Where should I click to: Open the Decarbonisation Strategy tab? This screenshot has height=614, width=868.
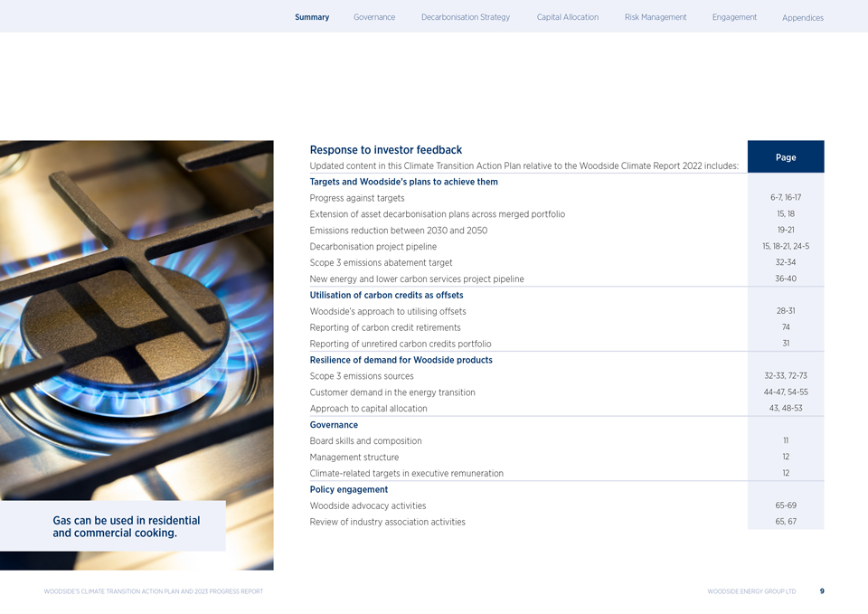(x=466, y=17)
